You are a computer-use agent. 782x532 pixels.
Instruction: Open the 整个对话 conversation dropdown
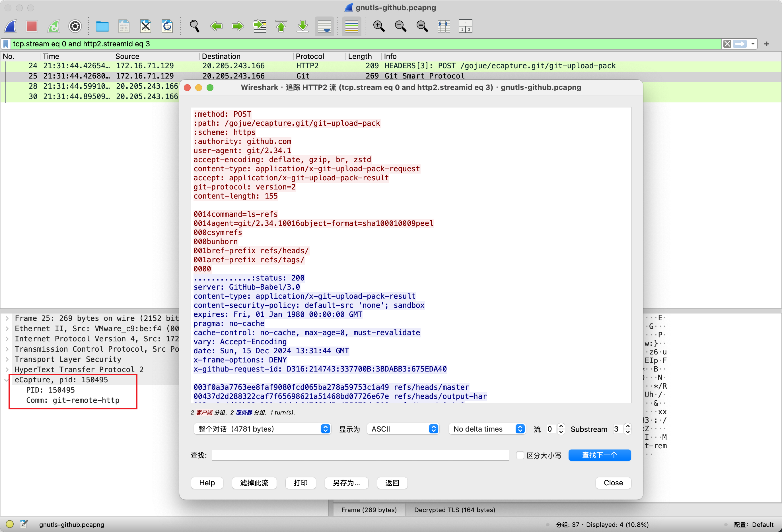(x=263, y=429)
